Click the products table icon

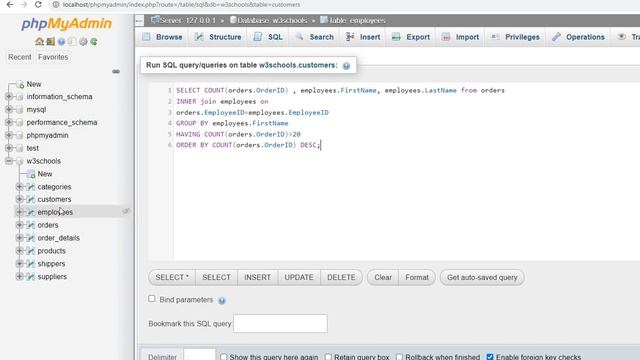(31, 251)
